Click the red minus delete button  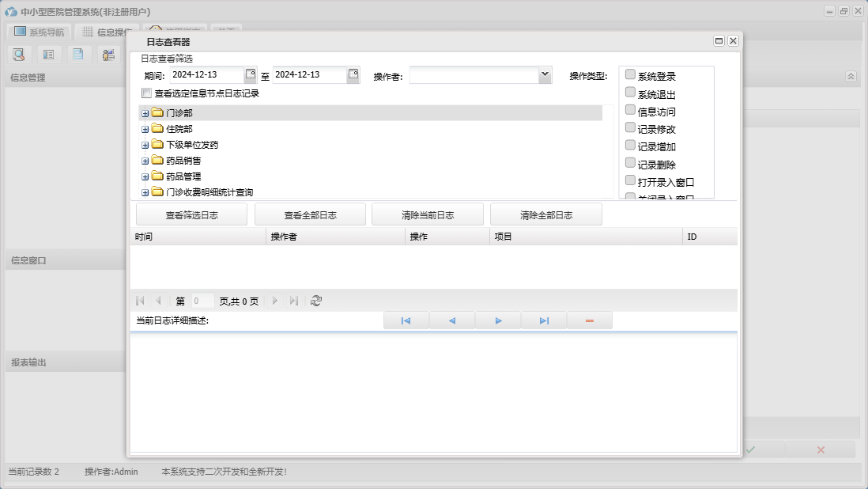[589, 320]
